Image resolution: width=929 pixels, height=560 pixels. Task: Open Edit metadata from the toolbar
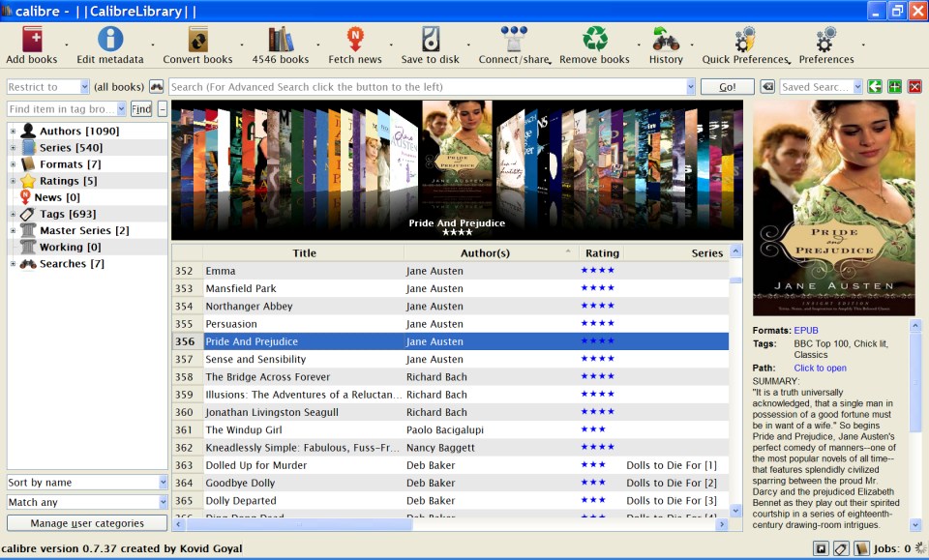[110, 40]
